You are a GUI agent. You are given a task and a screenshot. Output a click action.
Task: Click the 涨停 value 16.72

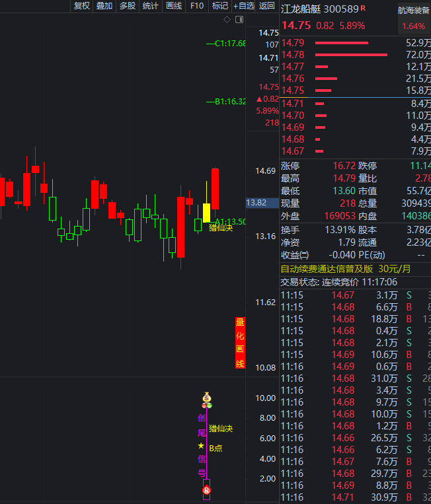tap(344, 166)
